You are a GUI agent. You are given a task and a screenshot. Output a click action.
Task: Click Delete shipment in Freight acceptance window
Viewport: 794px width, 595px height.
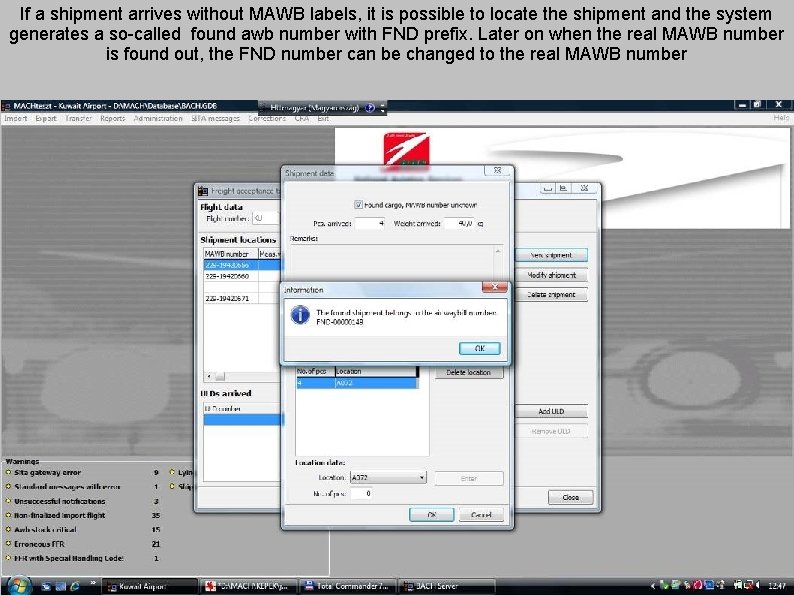[x=551, y=294]
